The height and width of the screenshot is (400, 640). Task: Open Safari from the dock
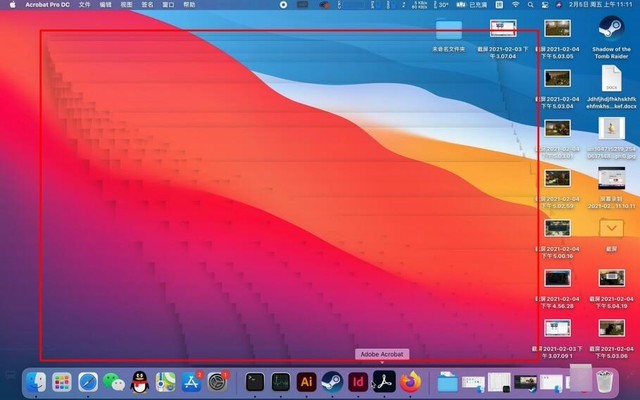pos(88,381)
